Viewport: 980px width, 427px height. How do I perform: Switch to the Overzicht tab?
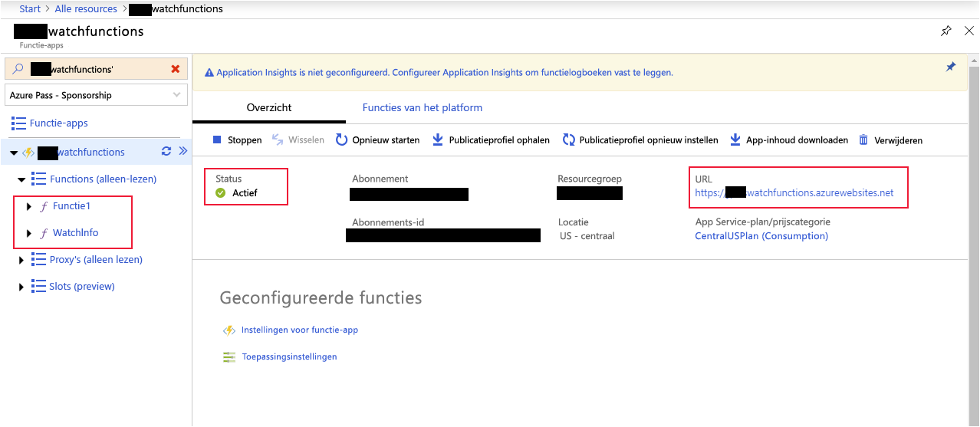pos(269,108)
